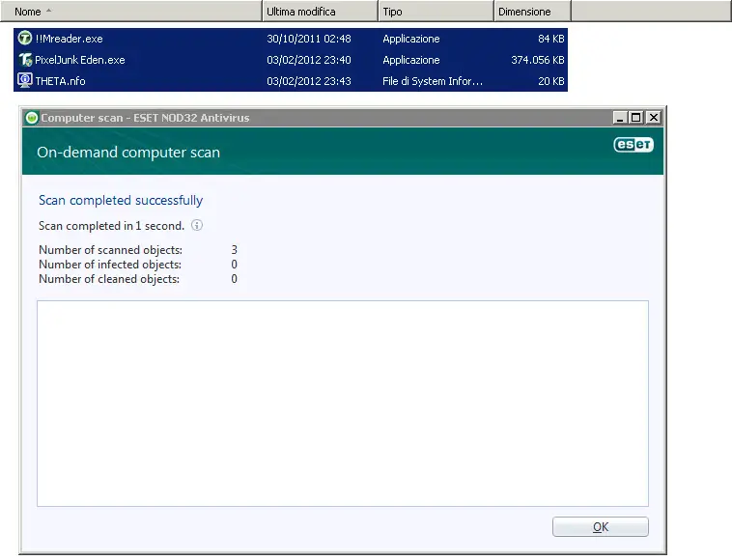Click the 'Number of cleaned objects:' label

pos(109,279)
